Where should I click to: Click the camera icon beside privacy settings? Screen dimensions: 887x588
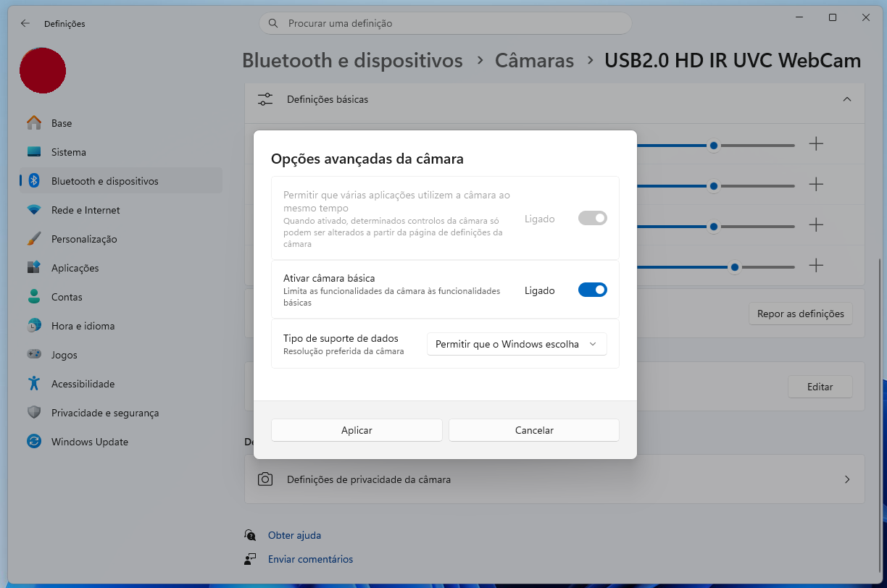[x=265, y=479]
